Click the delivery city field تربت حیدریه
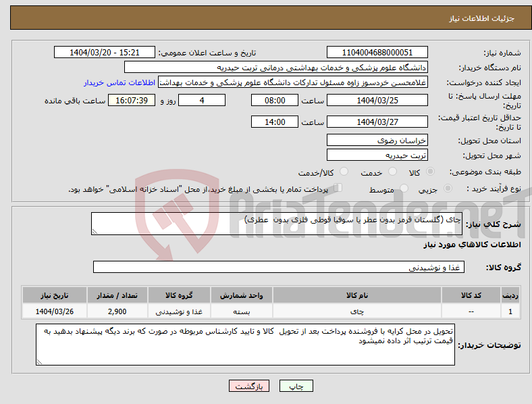Image resolution: width=532 pixels, height=404 pixels. 377,155
